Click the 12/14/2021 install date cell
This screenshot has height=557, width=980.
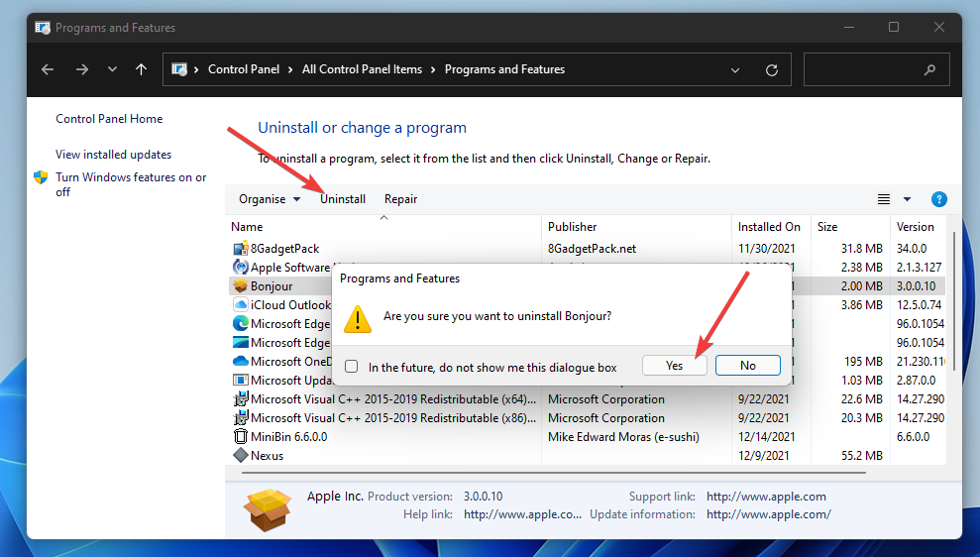coord(766,437)
